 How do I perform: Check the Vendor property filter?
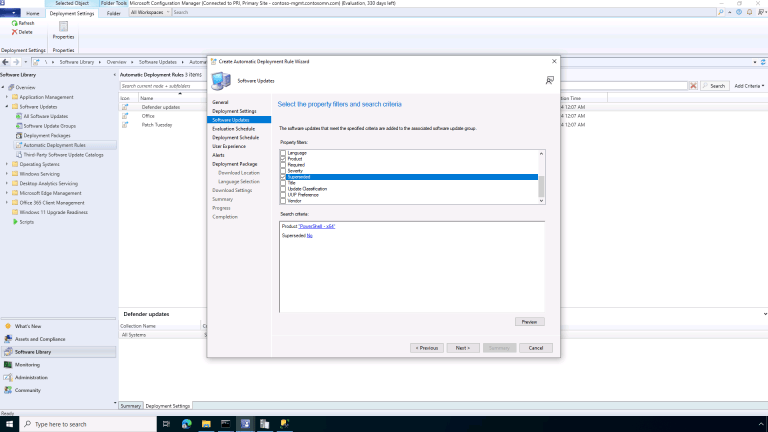click(283, 201)
